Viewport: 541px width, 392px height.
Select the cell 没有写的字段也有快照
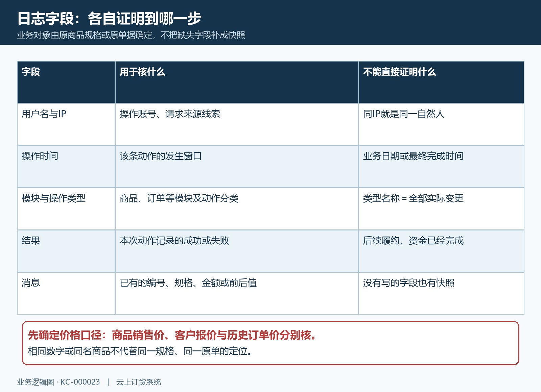point(441,293)
